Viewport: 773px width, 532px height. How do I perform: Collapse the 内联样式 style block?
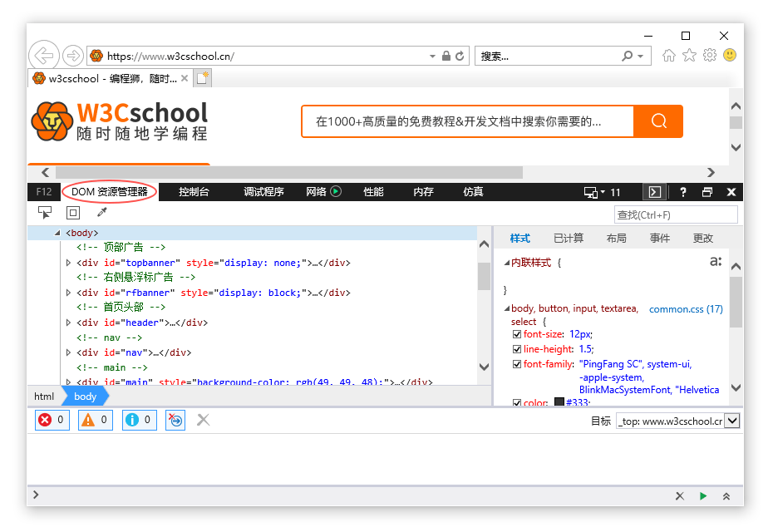pyautogui.click(x=507, y=262)
